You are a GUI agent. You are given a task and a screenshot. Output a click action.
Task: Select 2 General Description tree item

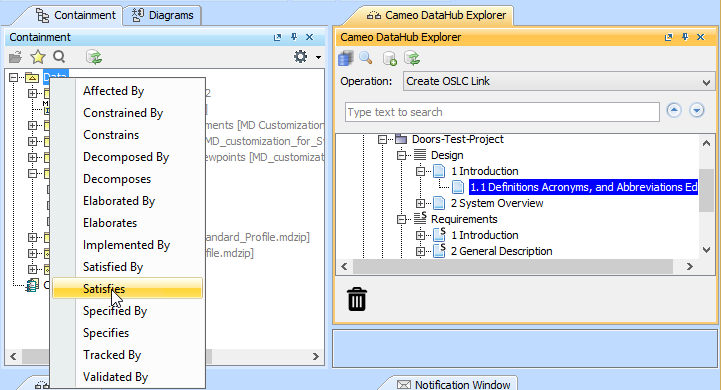[x=501, y=251]
